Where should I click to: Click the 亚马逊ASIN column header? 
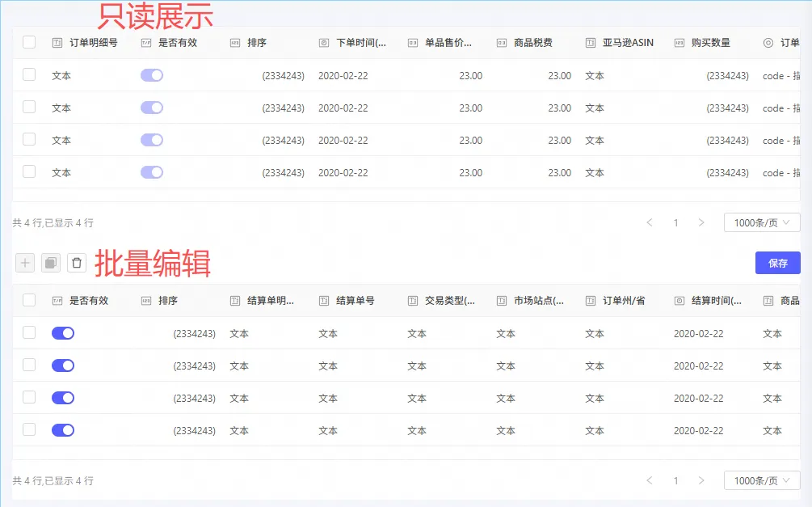pyautogui.click(x=628, y=43)
